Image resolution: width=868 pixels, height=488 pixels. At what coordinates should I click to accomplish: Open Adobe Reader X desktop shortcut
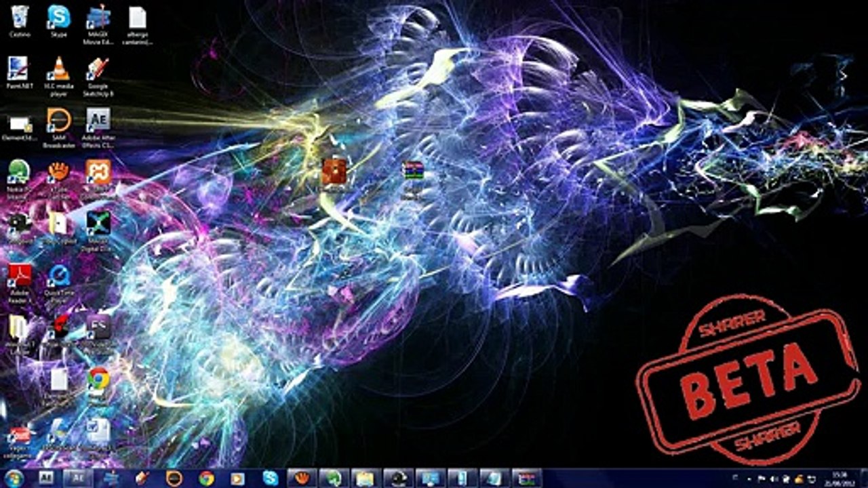pos(20,282)
